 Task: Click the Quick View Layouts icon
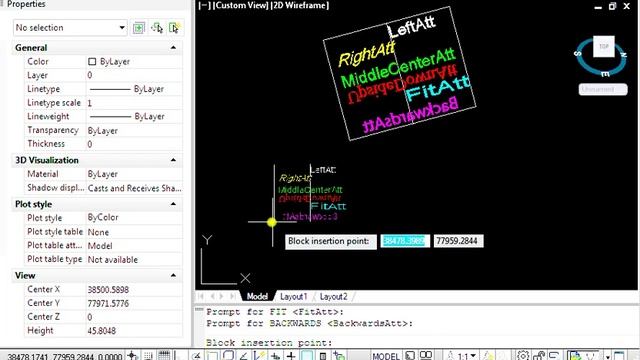coord(410,355)
